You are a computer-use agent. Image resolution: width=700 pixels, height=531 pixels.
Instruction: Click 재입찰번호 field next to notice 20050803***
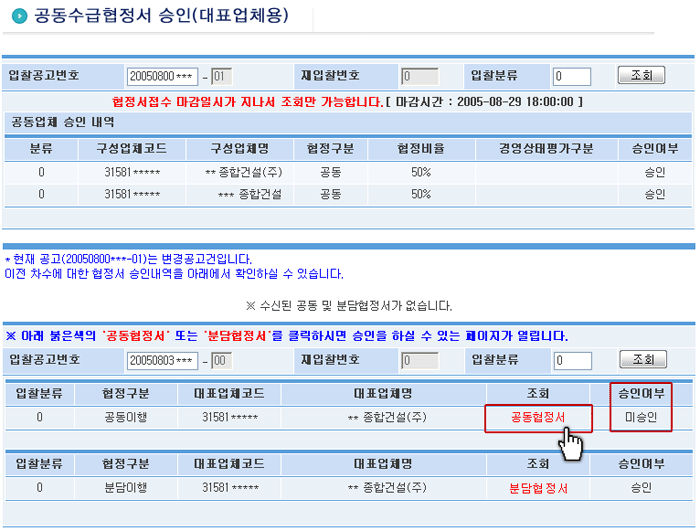[419, 360]
